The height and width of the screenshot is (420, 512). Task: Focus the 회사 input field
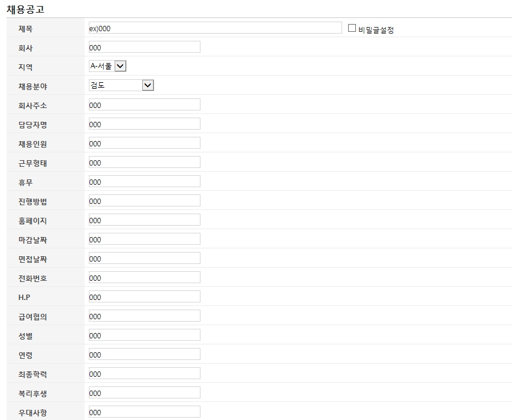click(x=144, y=47)
